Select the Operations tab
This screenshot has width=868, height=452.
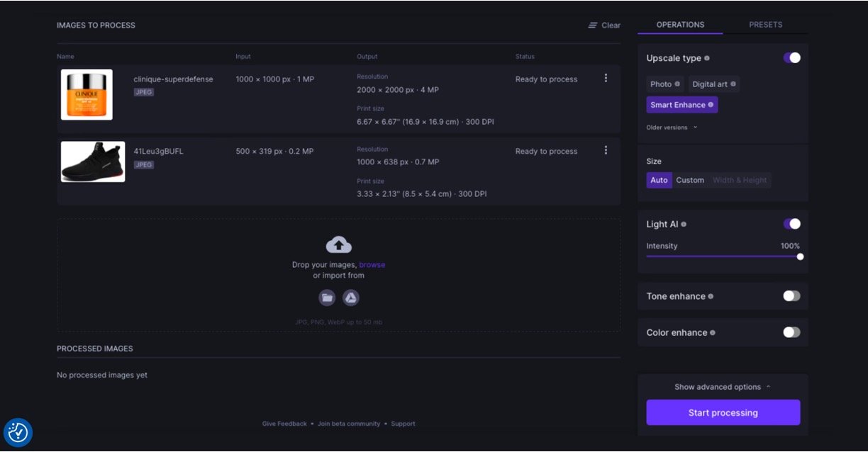click(680, 25)
